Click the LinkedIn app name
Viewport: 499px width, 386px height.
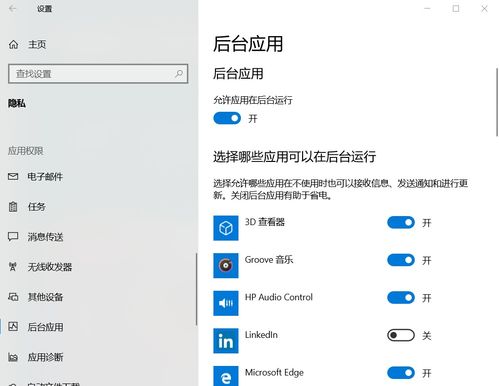261,335
